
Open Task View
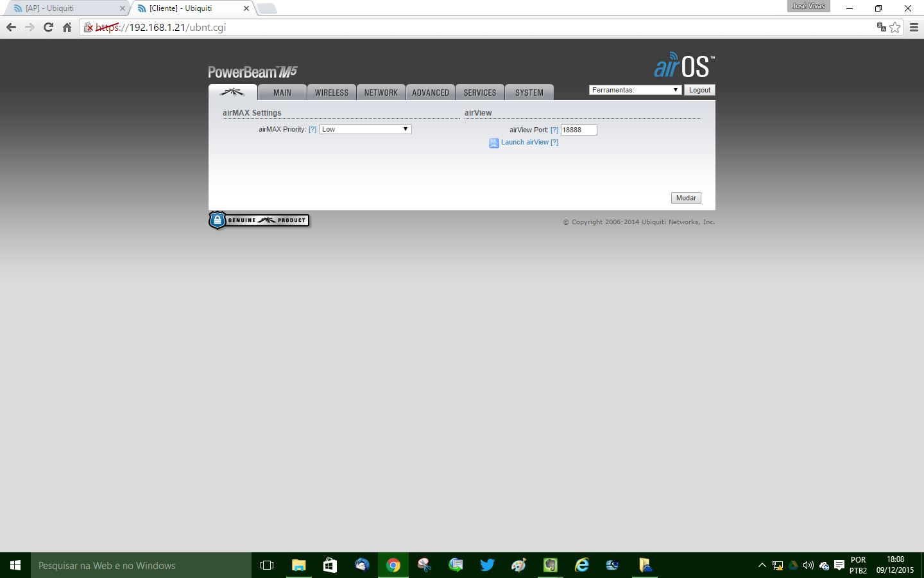click(267, 565)
